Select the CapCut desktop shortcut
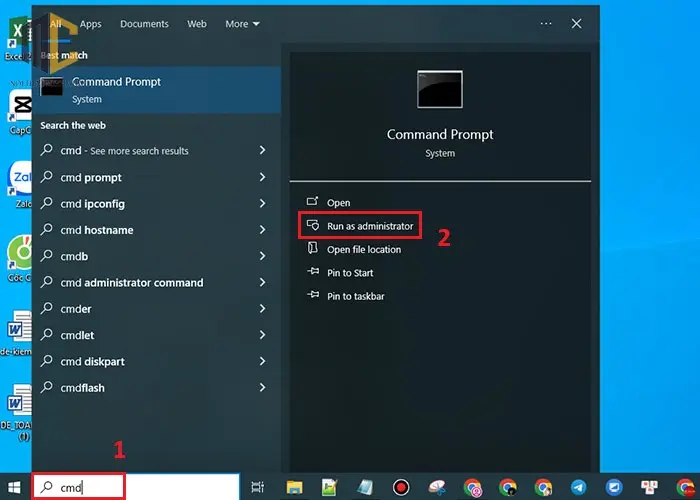 pos(20,112)
